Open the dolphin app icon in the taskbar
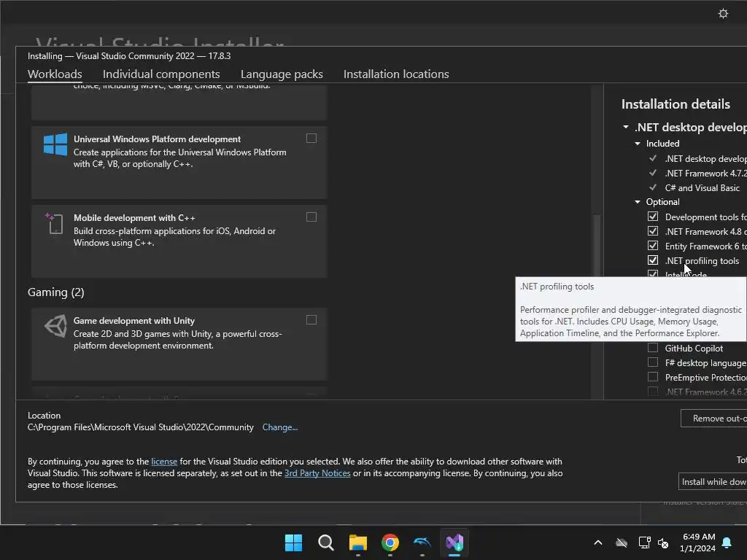Screen dimensions: 747x560 point(422,542)
